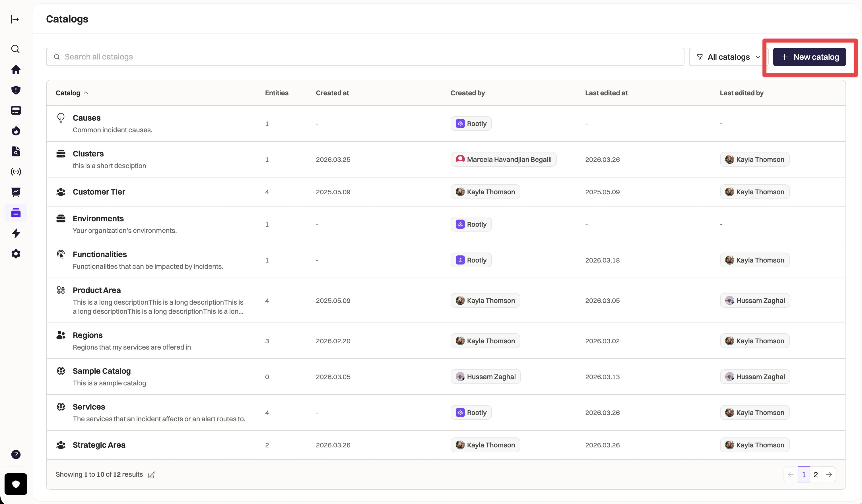The image size is (862, 504).
Task: Click the edit results-per-page pencil icon
Action: (152, 475)
